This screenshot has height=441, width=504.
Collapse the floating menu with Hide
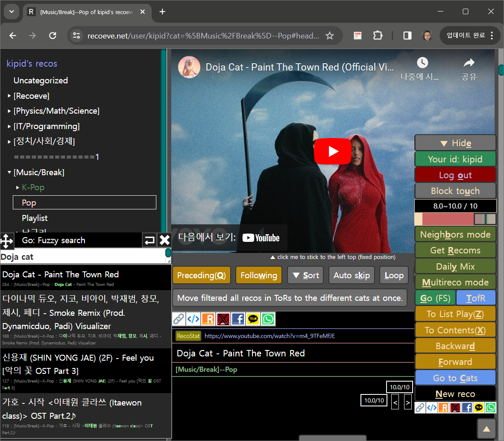pos(455,143)
